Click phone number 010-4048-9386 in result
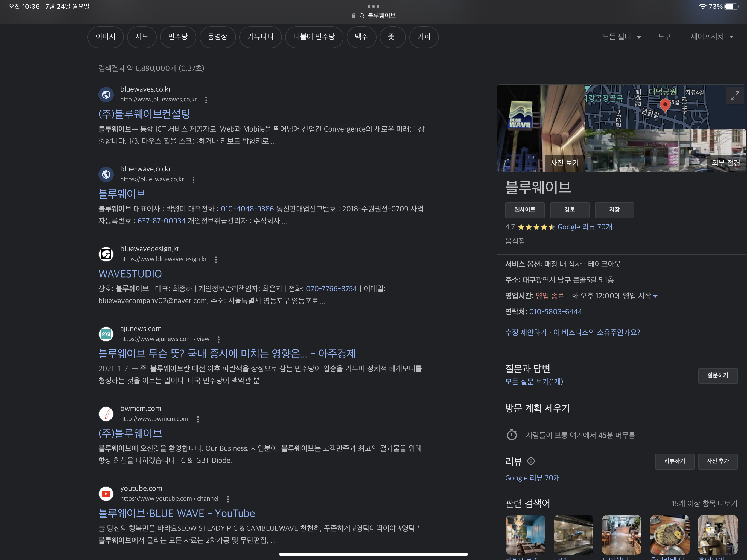 pos(247,209)
